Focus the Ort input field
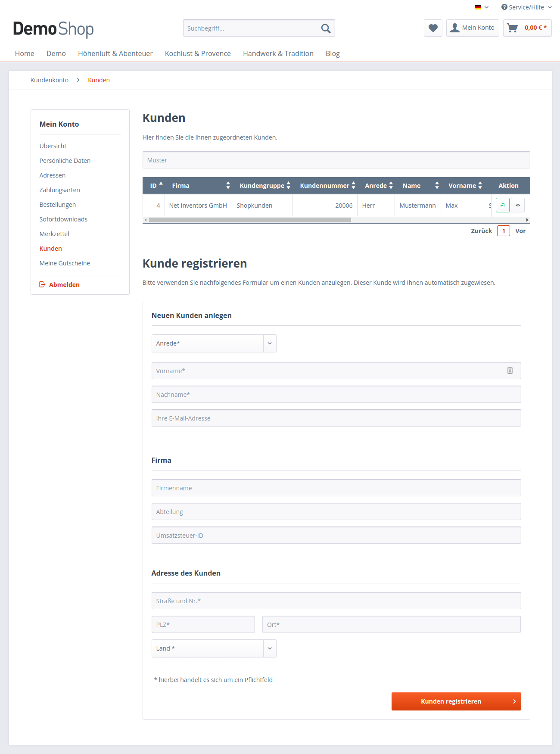This screenshot has width=560, height=754. point(392,624)
